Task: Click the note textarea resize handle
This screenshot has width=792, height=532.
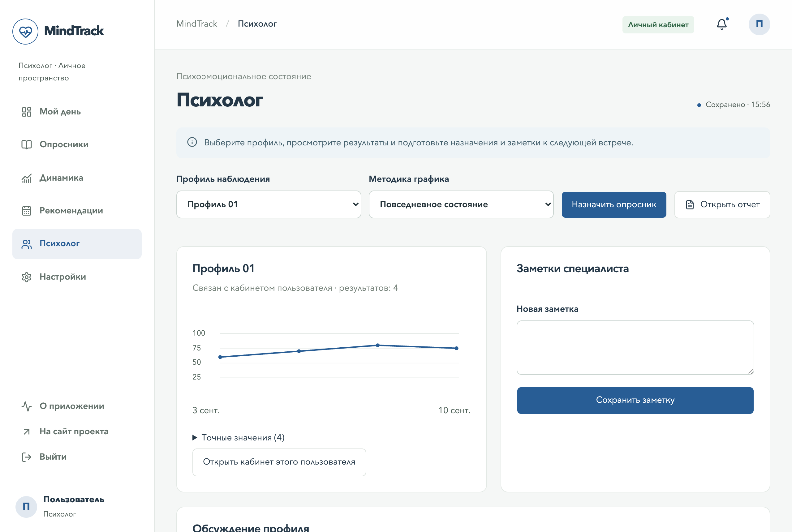Action: [750, 371]
